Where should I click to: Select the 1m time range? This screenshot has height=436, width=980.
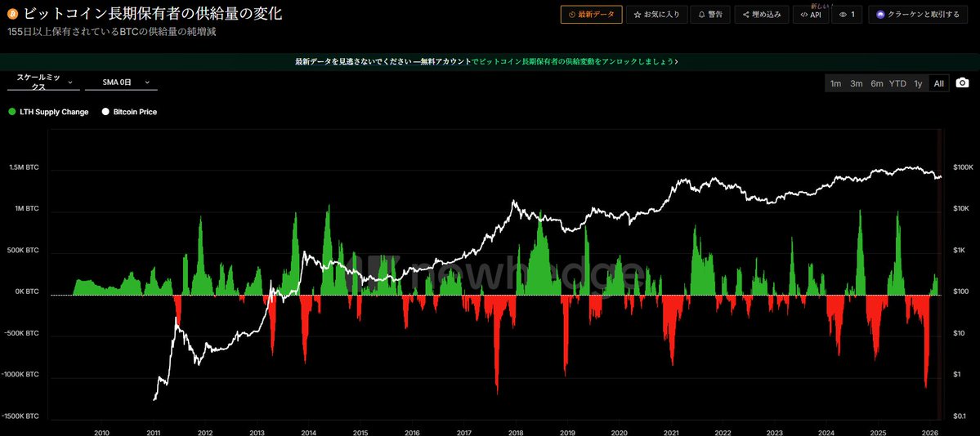pyautogui.click(x=835, y=83)
